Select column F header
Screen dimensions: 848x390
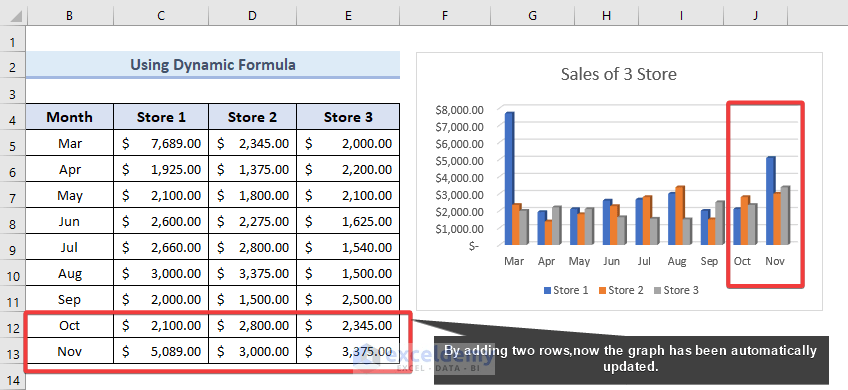click(445, 16)
